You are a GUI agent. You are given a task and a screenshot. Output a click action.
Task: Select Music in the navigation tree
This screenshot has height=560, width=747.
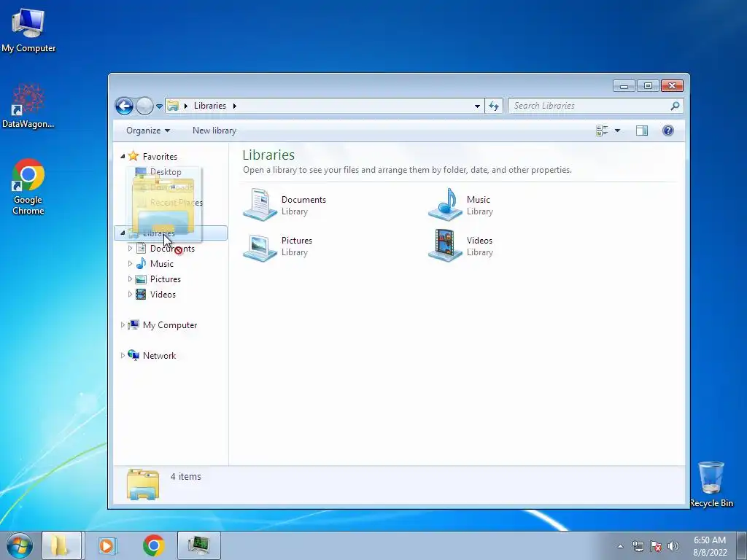pos(161,264)
